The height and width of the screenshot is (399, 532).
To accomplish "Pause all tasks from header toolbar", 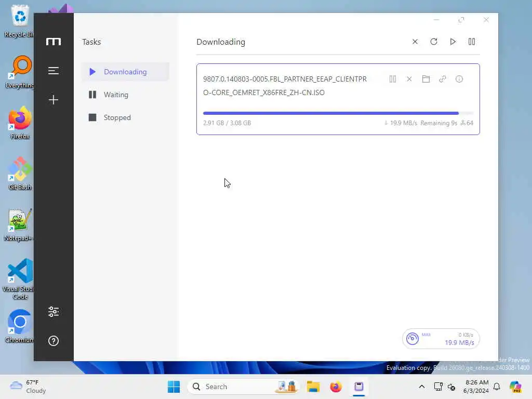I will pyautogui.click(x=472, y=42).
